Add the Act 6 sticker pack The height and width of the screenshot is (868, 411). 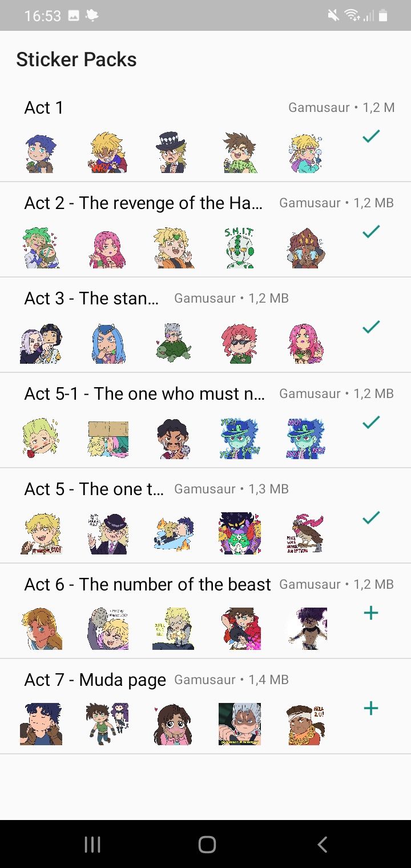click(371, 613)
